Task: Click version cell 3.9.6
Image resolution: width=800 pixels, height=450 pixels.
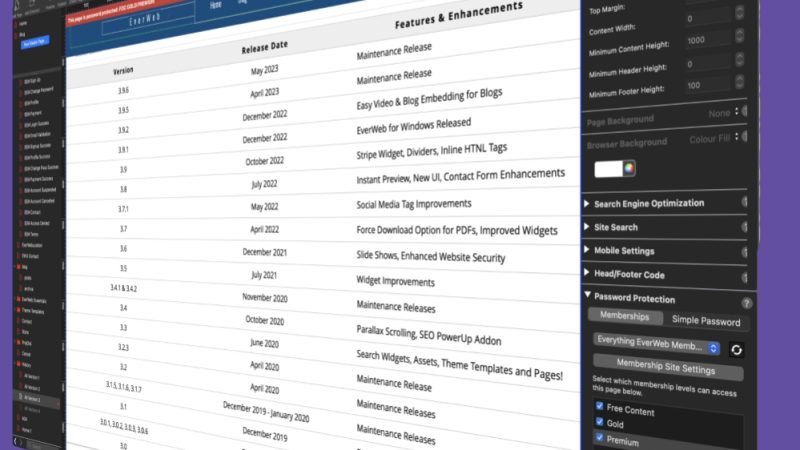Action: click(x=123, y=90)
